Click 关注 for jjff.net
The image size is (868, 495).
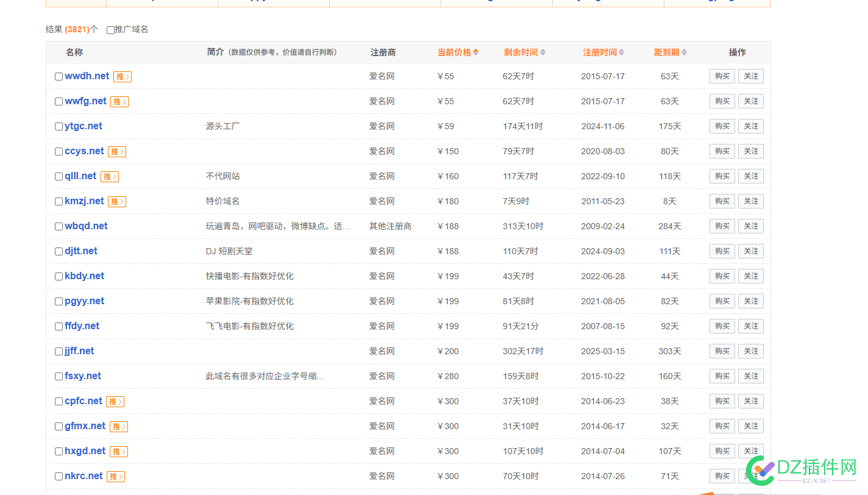751,351
